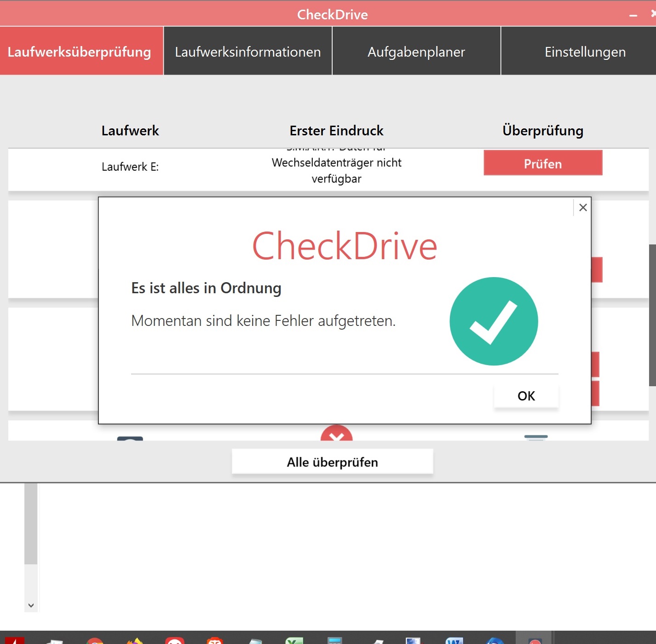Click the 'Es ist alles in Ordnung' heading
Viewport: 656px width, 644px height.
206,288
